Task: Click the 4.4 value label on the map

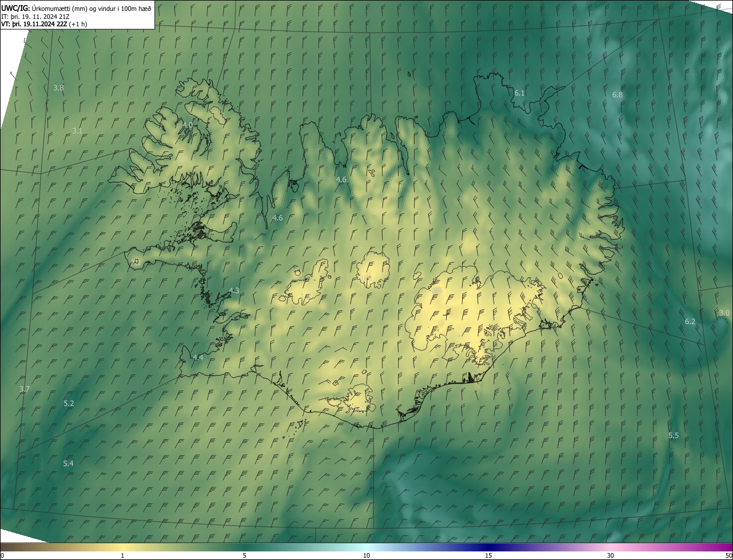Action: coord(198,357)
